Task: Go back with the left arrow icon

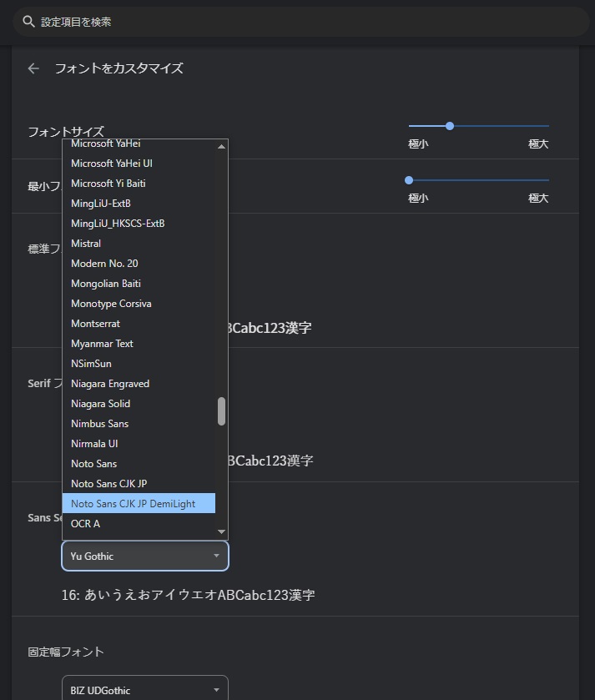Action: (33, 68)
